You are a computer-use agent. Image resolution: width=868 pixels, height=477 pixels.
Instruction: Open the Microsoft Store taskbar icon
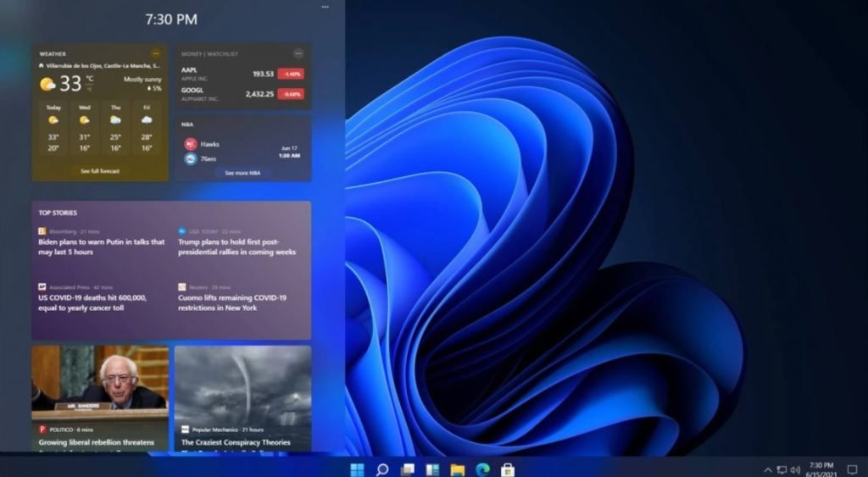coord(507,469)
